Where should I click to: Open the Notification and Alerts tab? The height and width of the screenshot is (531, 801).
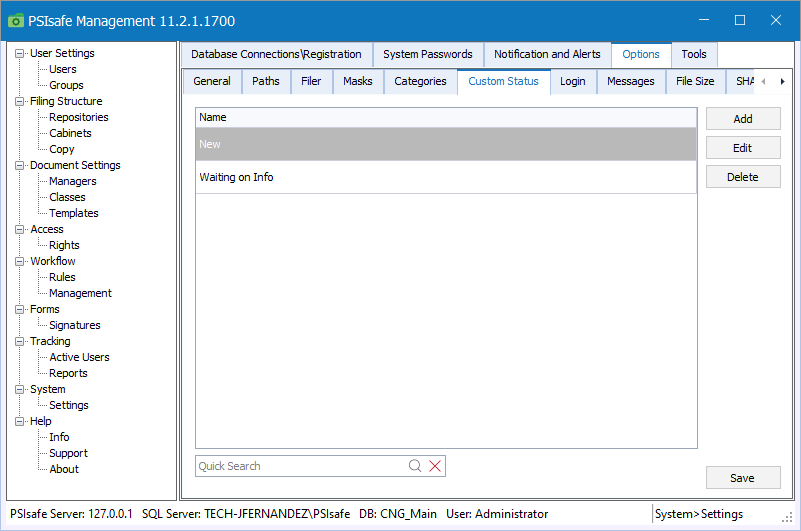pyautogui.click(x=547, y=54)
